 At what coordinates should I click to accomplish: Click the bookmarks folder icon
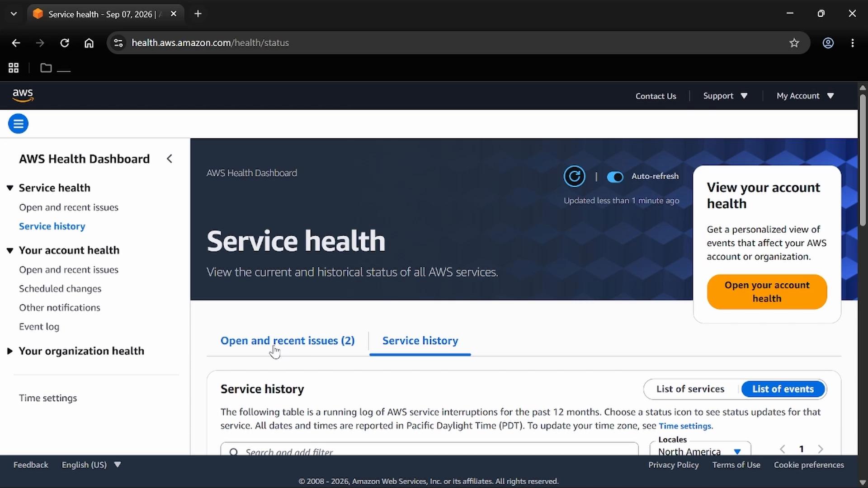[x=46, y=68]
